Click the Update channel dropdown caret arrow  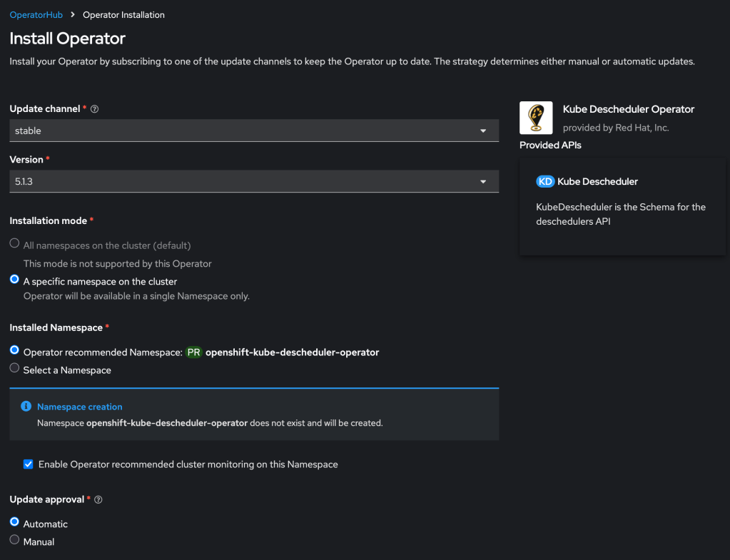coord(483,131)
